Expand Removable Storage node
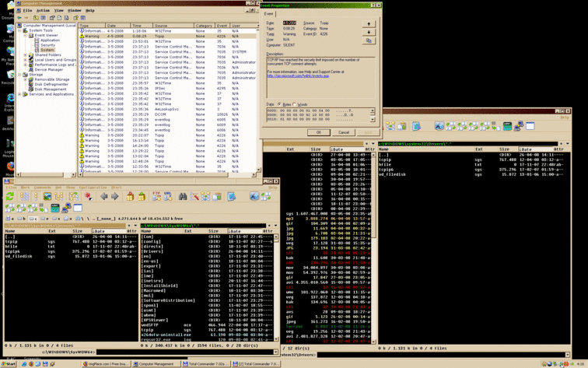The height and width of the screenshot is (368, 588). pos(26,79)
